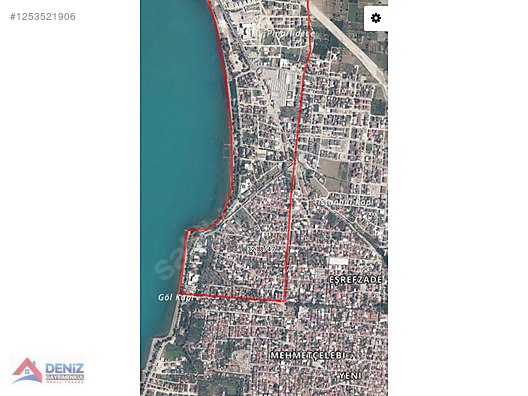Click the lower-right corner of the red boundary
This screenshot has height=396, width=528.
click(285, 300)
